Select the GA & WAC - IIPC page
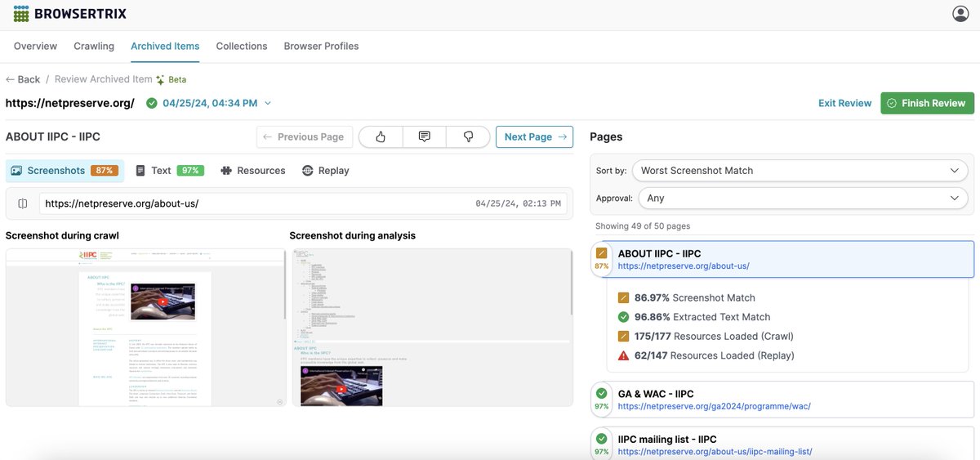The image size is (980, 460). pos(782,400)
